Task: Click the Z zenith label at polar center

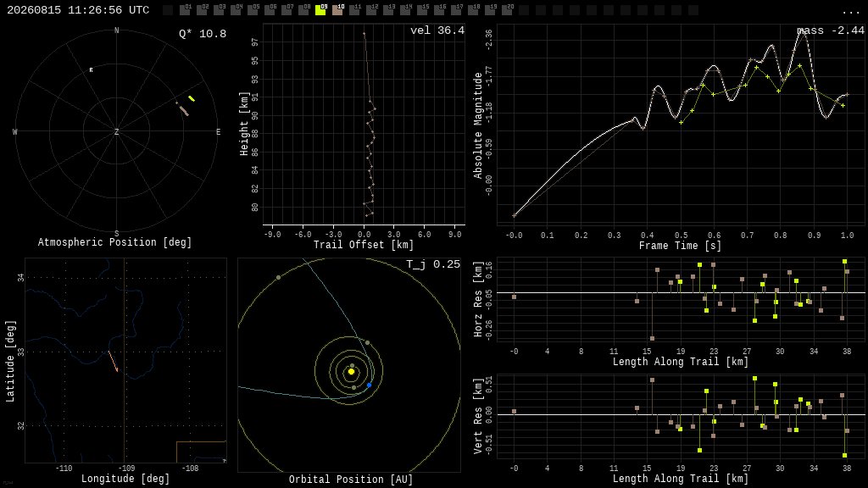Action: pyautogui.click(x=116, y=131)
